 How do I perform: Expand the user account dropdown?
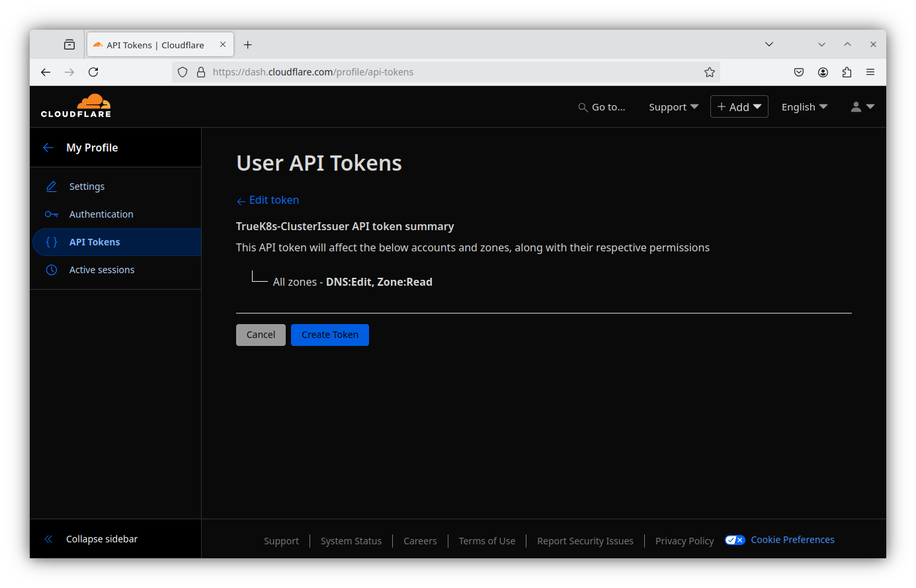pyautogui.click(x=862, y=107)
